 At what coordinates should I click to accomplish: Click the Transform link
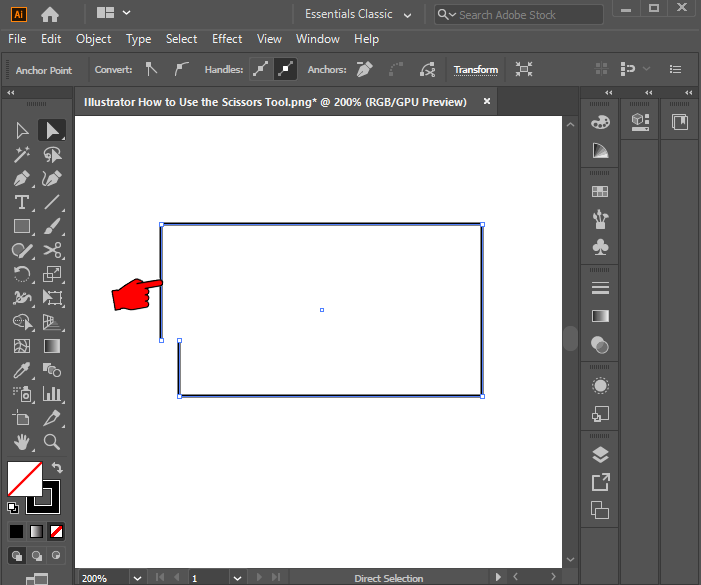[475, 70]
